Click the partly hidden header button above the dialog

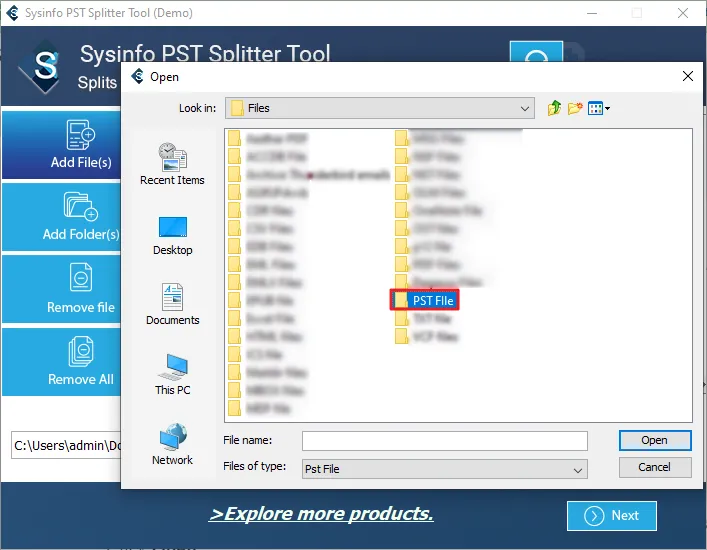pyautogui.click(x=536, y=51)
